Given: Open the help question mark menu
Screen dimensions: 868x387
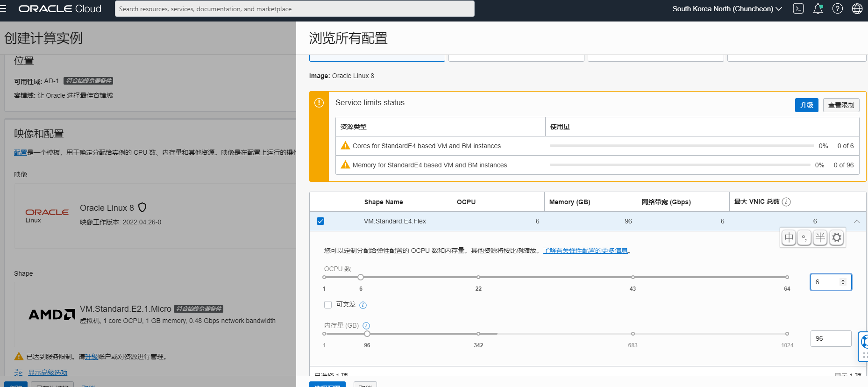Looking at the screenshot, I should (x=838, y=9).
